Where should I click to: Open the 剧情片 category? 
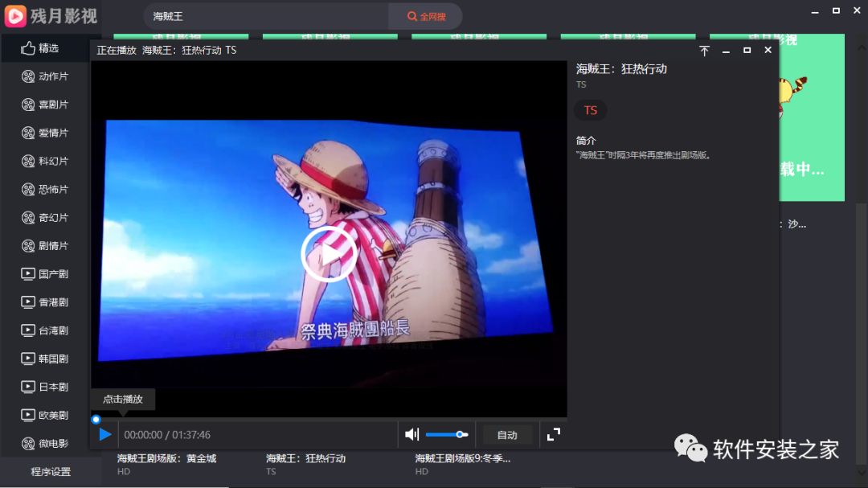pyautogui.click(x=44, y=246)
